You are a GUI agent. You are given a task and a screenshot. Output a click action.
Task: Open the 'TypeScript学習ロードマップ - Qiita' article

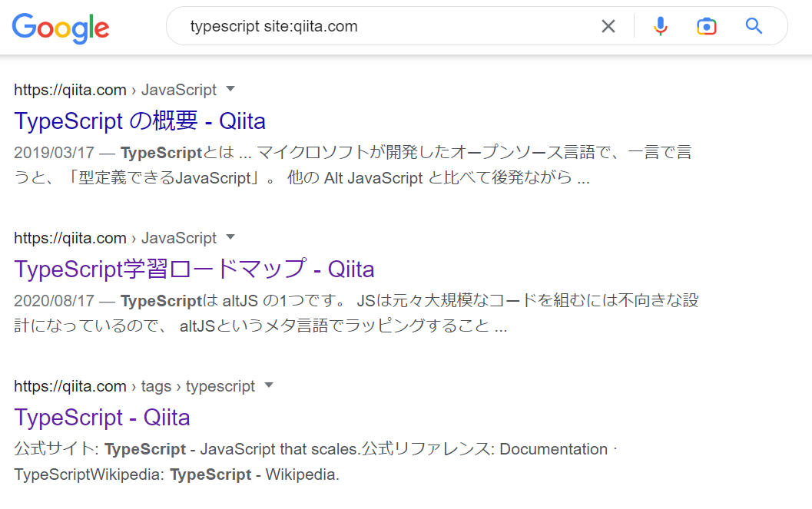point(194,269)
